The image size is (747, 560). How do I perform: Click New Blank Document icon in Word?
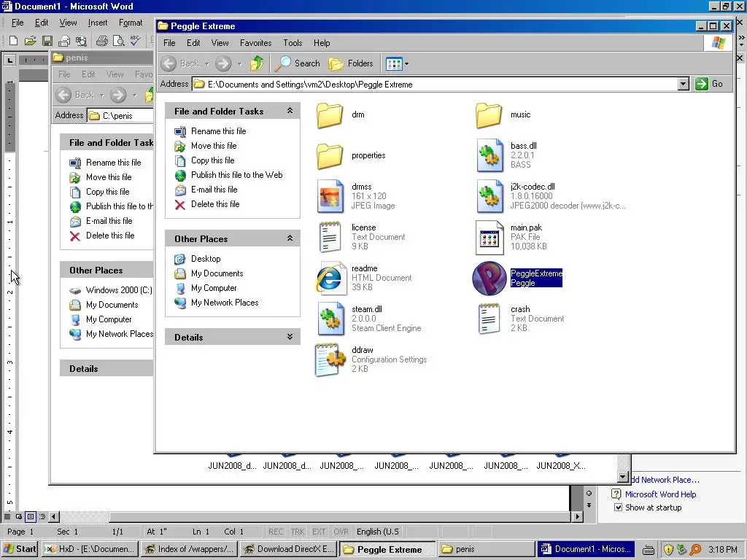tap(13, 41)
